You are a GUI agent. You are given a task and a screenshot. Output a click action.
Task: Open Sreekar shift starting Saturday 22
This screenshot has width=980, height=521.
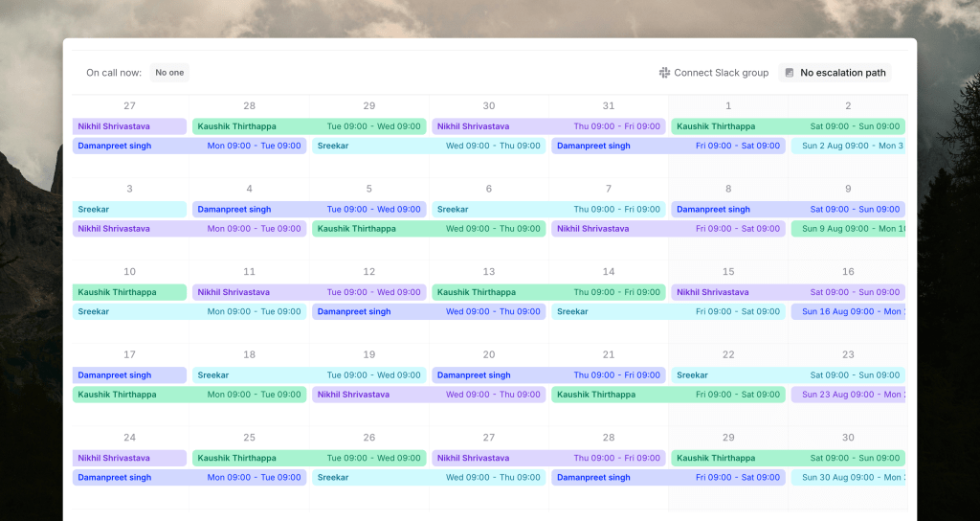click(x=789, y=375)
